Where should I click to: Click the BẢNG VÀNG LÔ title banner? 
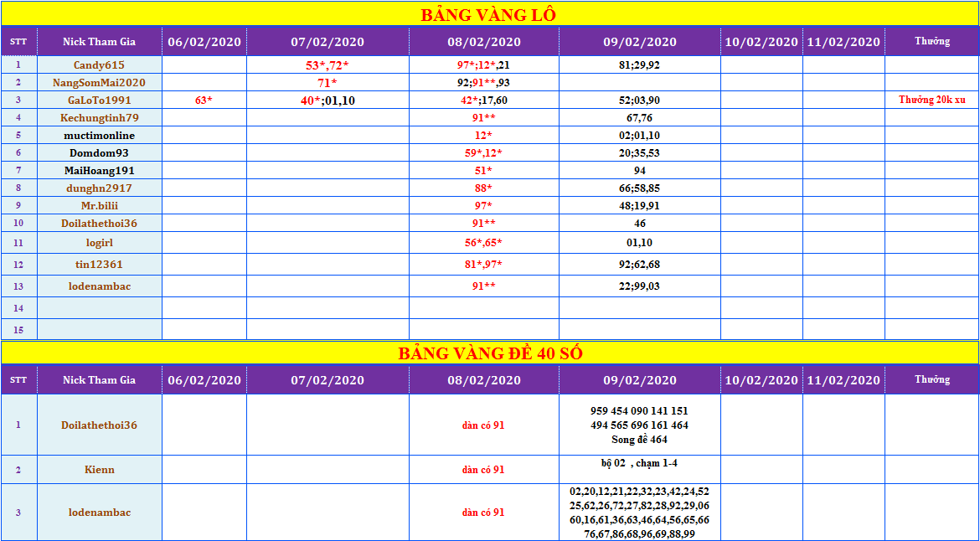(x=489, y=13)
